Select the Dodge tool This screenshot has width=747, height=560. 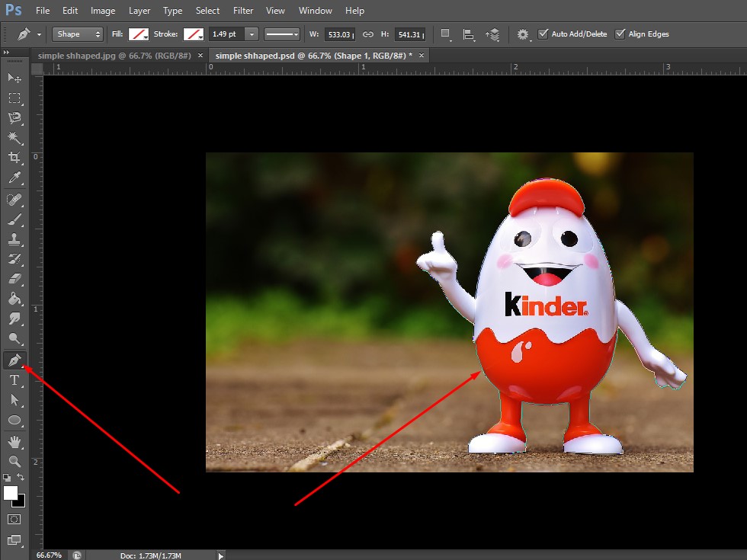(x=14, y=338)
